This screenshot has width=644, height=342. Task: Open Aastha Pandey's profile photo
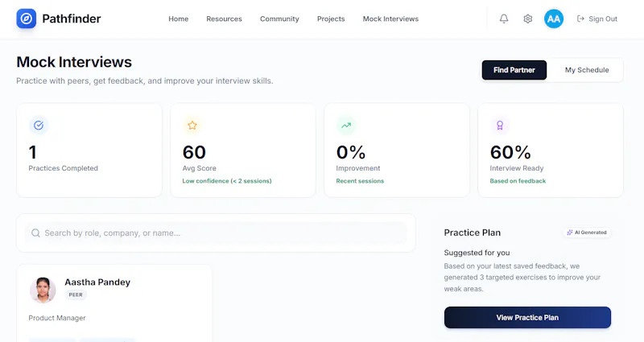(x=43, y=290)
